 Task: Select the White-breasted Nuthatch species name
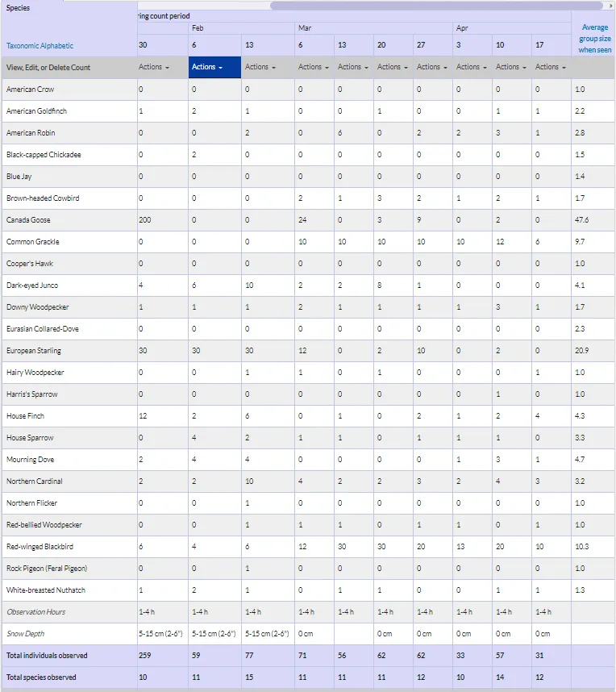46,590
